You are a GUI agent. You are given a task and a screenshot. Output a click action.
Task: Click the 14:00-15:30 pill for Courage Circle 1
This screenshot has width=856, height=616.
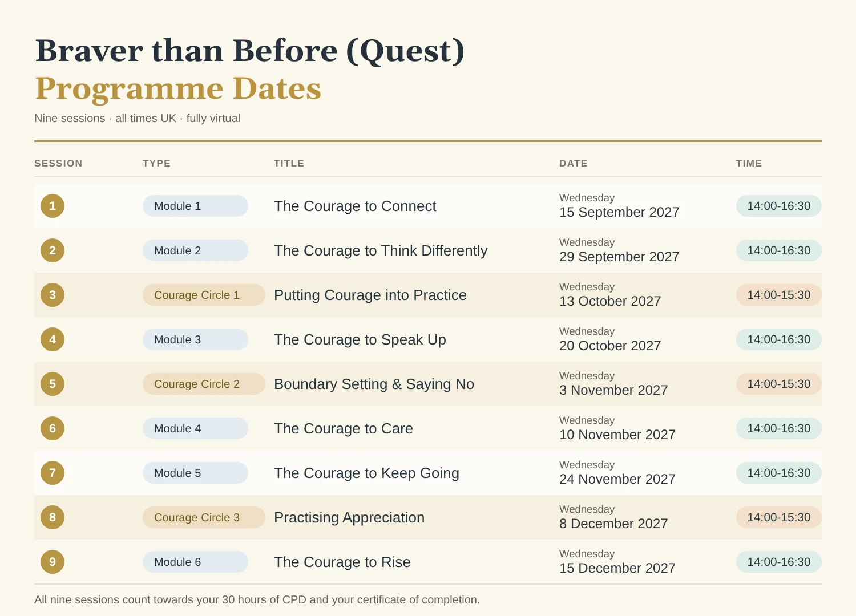coord(779,295)
